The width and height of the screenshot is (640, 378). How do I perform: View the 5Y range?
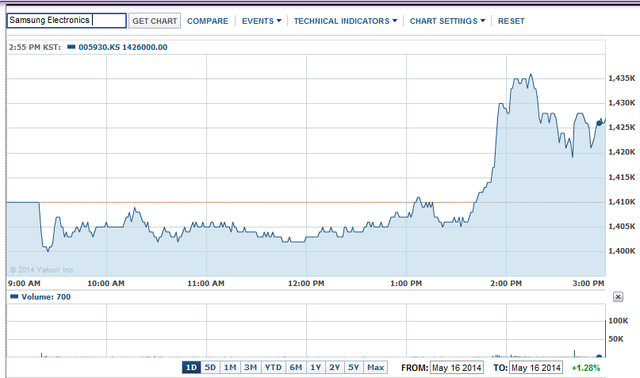[x=353, y=367]
